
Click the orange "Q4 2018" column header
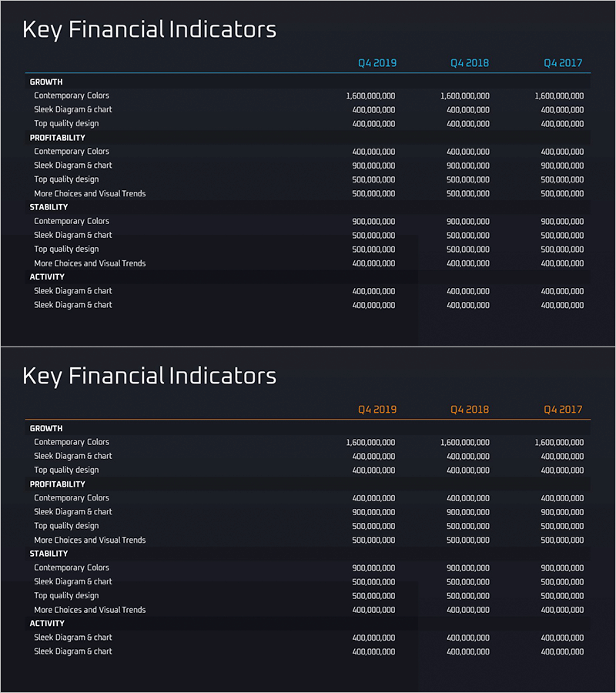(470, 410)
